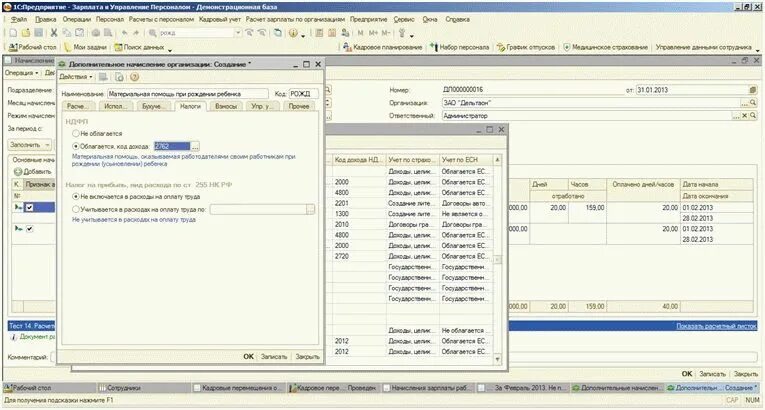Image resolution: width=765 pixels, height=410 pixels.
Task: Click the Save diskette icon in main toolbar
Action: (39, 33)
